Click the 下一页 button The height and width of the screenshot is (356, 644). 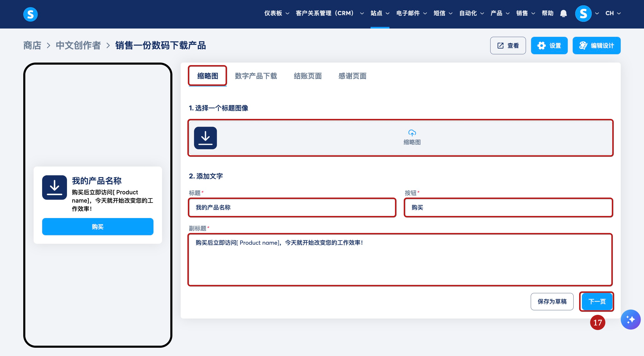[597, 301]
